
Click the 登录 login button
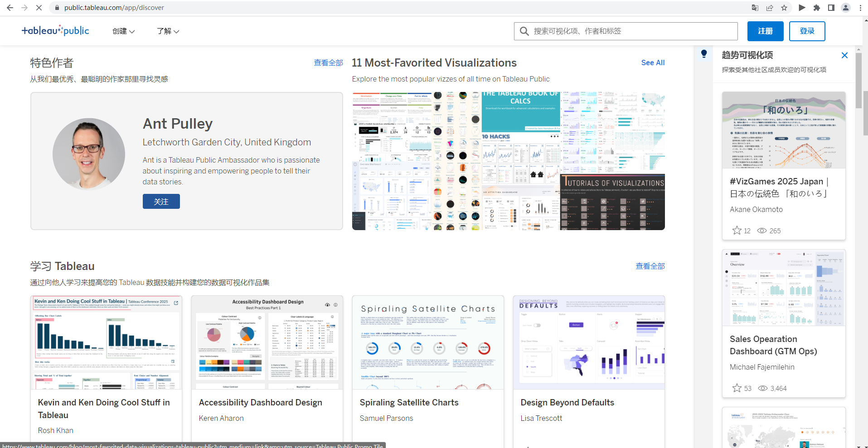[807, 31]
